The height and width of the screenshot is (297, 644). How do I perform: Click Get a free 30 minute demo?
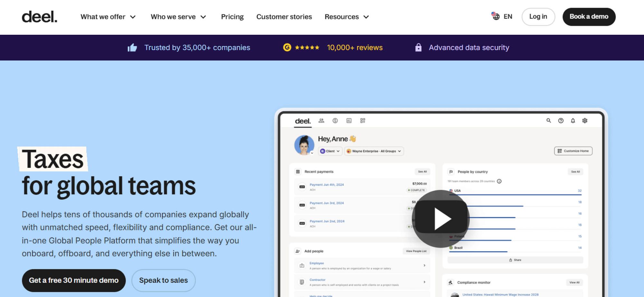pos(74,280)
